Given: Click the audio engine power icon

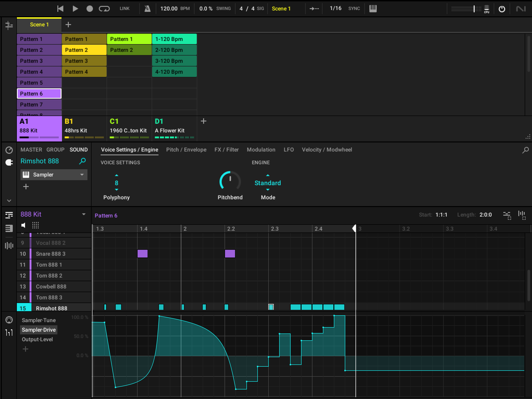Looking at the screenshot, I should click(501, 9).
